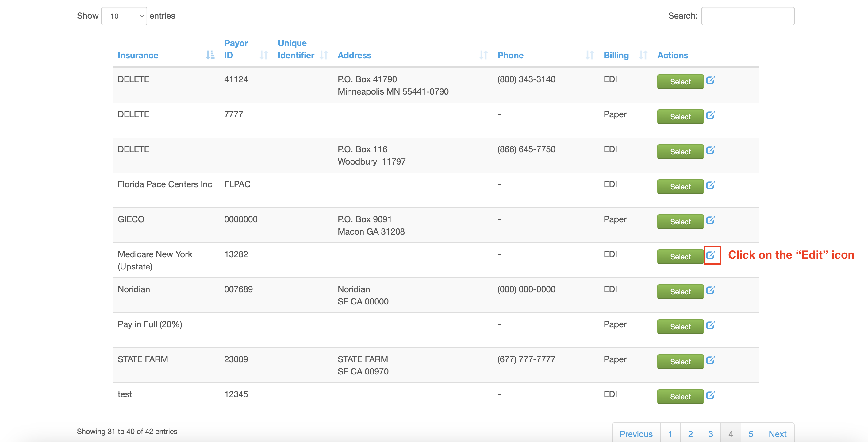Jump to page 1 in pagination

670,434
